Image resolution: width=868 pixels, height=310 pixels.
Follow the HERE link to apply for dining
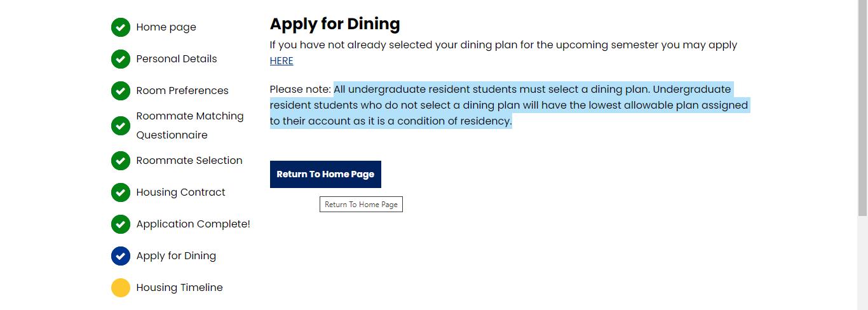pyautogui.click(x=281, y=61)
